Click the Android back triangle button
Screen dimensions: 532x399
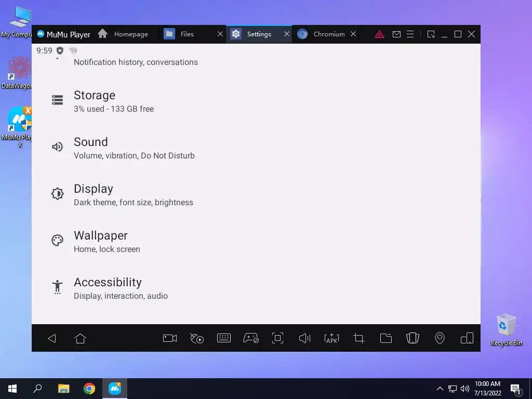point(52,338)
